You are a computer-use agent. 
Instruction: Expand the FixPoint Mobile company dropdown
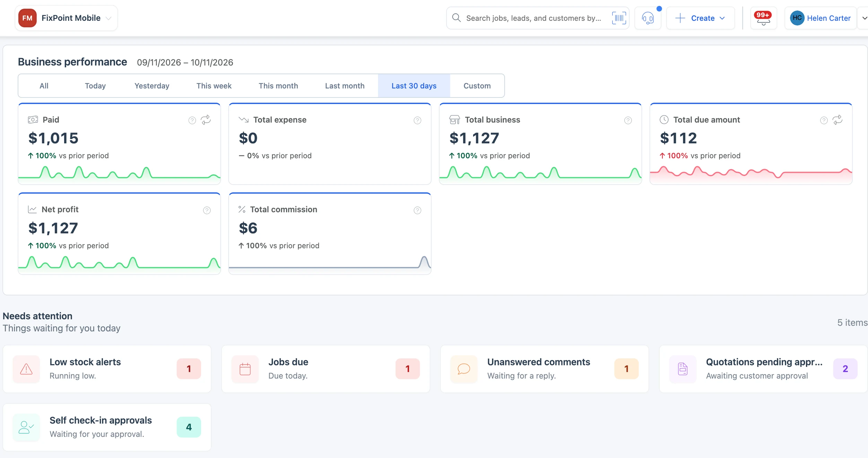108,18
